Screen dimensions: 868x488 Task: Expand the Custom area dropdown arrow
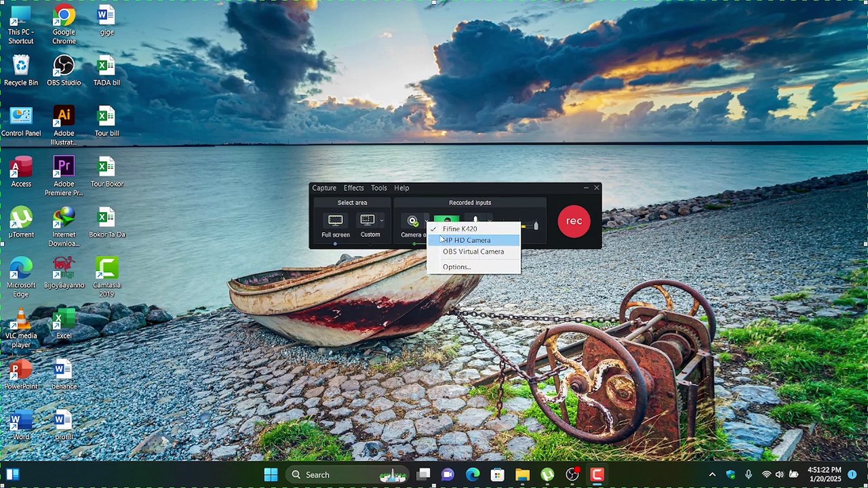click(x=382, y=221)
